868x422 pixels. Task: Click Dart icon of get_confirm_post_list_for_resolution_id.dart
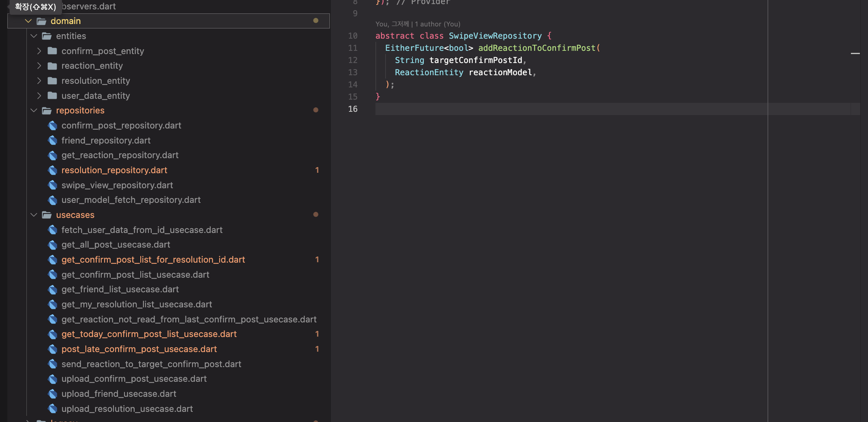point(52,260)
